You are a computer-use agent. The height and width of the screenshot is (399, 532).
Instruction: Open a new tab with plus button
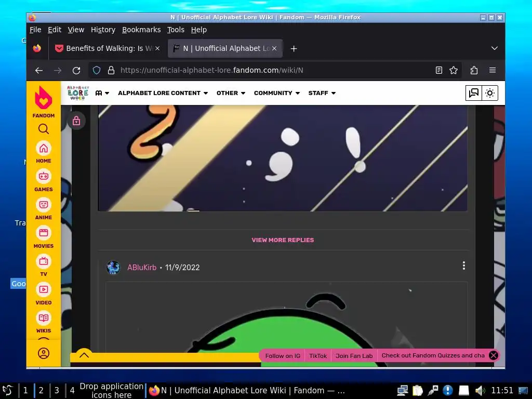tap(294, 49)
